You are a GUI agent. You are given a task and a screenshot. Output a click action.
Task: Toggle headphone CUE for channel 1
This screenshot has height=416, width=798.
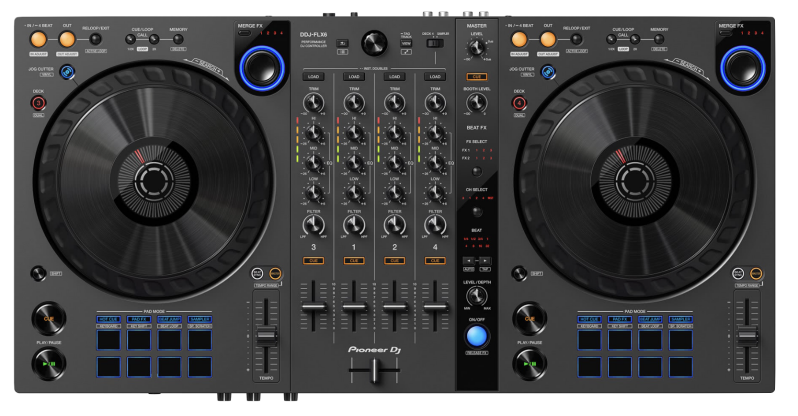[354, 260]
